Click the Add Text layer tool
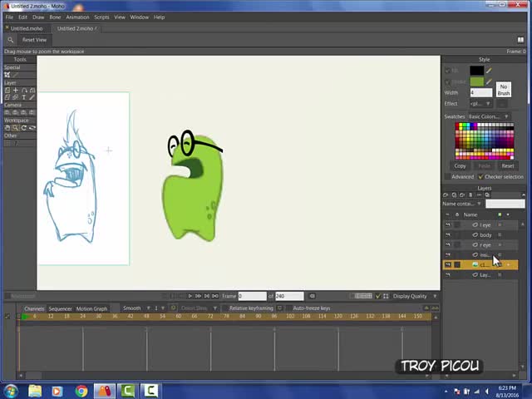The height and width of the screenshot is (399, 532). click(23, 97)
